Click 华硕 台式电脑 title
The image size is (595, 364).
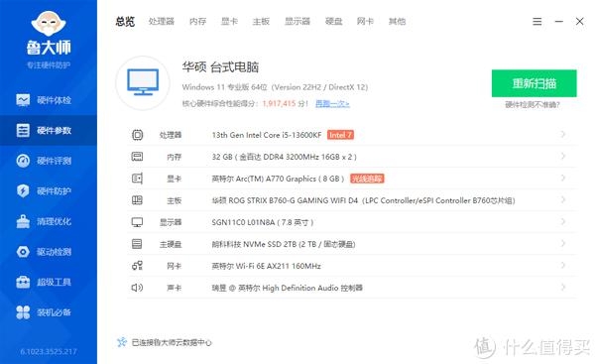[x=220, y=67]
